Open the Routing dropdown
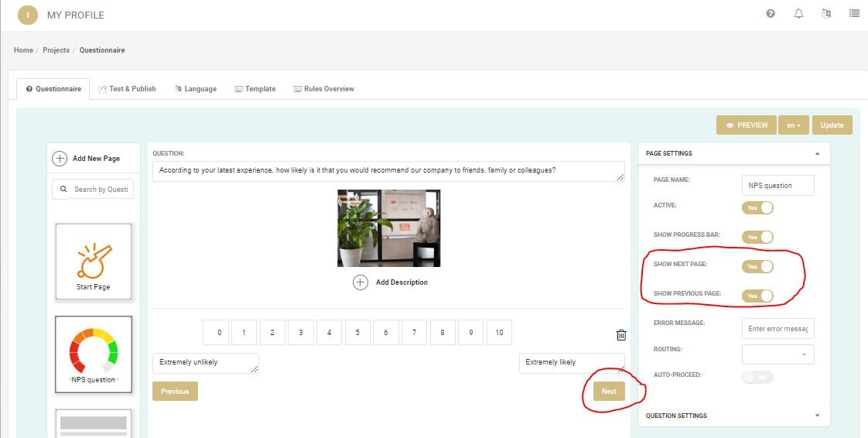868x438 pixels. [777, 354]
